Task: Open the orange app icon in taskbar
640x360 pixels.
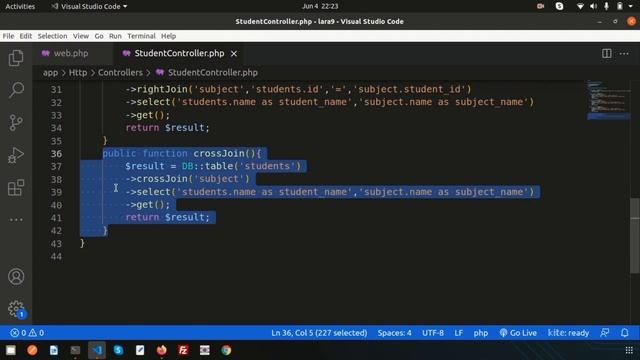Action: tap(32, 350)
